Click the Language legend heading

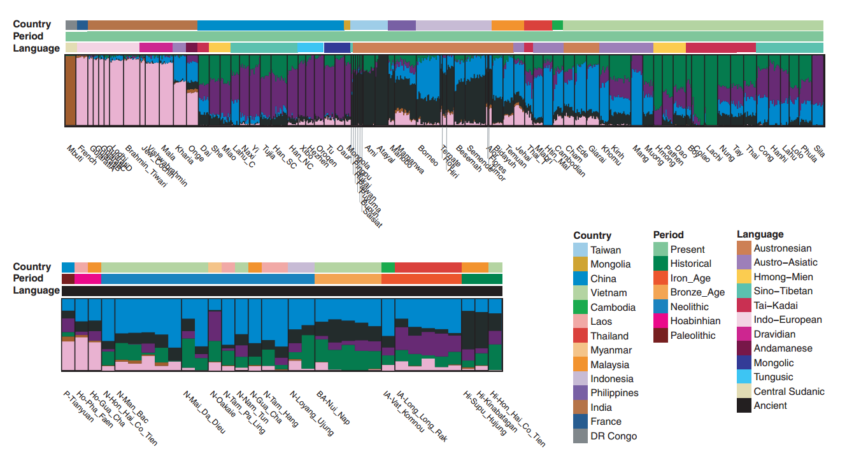point(760,234)
